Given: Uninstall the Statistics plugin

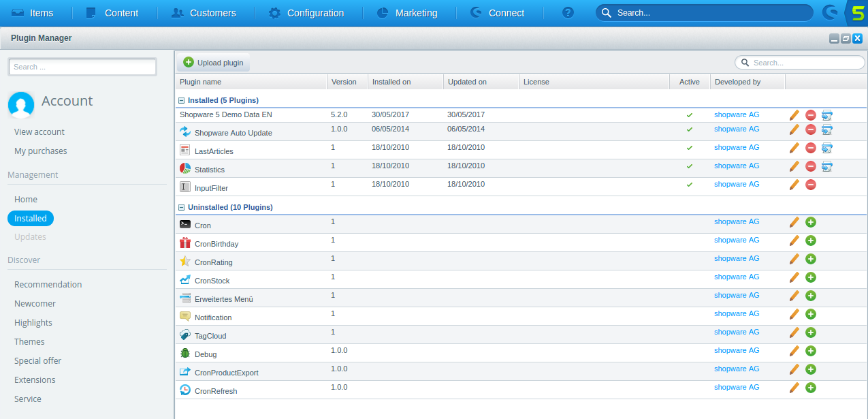Looking at the screenshot, I should (811, 166).
